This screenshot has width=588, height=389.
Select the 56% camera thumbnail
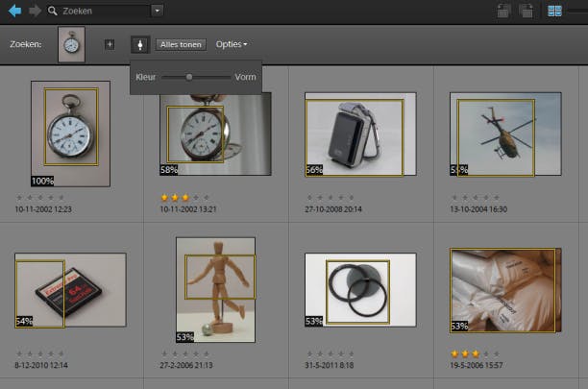click(x=360, y=134)
